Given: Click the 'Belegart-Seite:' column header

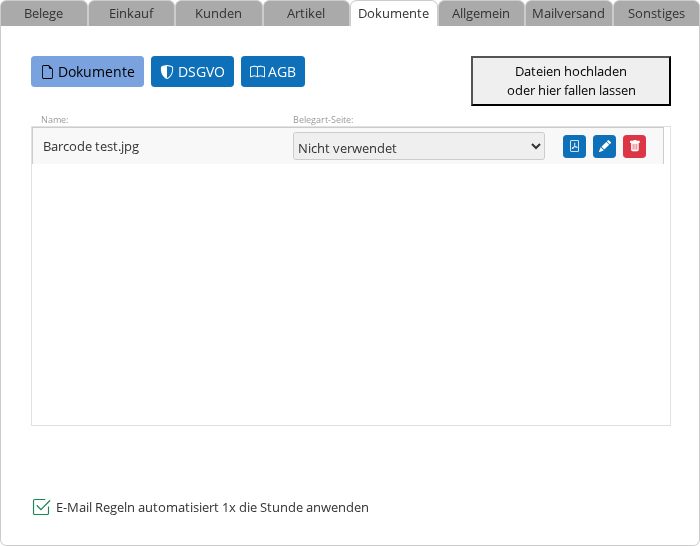Looking at the screenshot, I should [x=323, y=120].
